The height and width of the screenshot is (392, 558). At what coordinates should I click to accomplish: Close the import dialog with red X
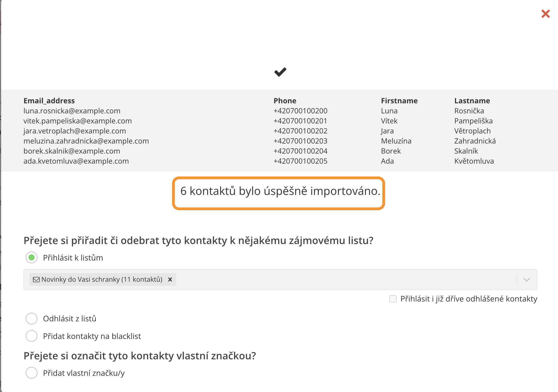pos(545,14)
